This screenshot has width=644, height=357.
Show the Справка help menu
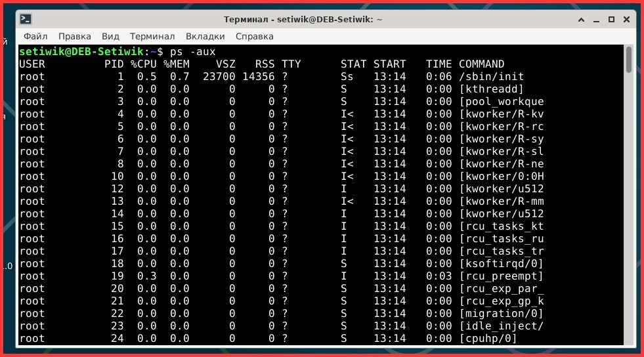[x=254, y=36]
